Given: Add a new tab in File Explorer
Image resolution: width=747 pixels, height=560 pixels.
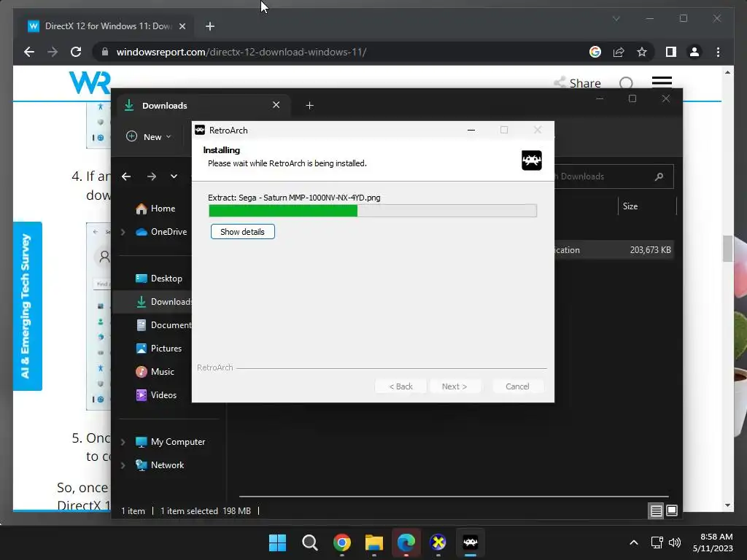Looking at the screenshot, I should pyautogui.click(x=309, y=105).
